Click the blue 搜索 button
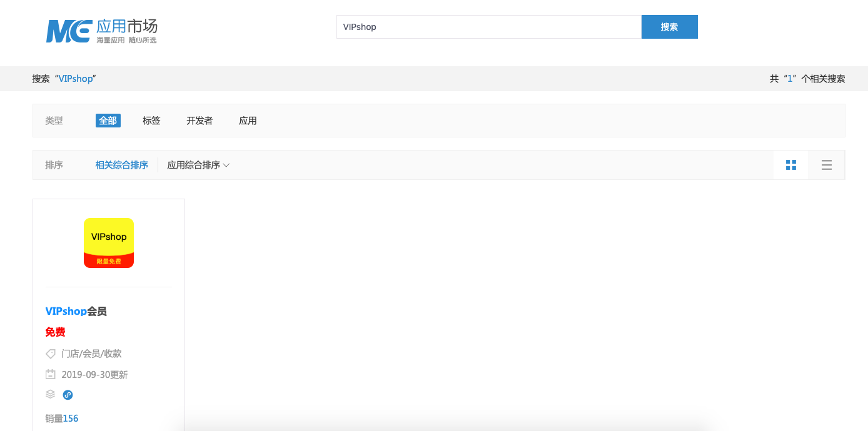Image resolution: width=868 pixels, height=431 pixels. tap(670, 27)
